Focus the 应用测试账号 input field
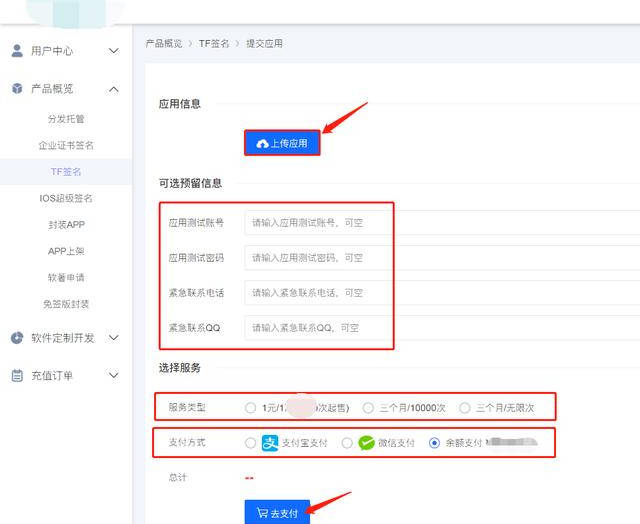The image size is (640, 524). coord(318,223)
